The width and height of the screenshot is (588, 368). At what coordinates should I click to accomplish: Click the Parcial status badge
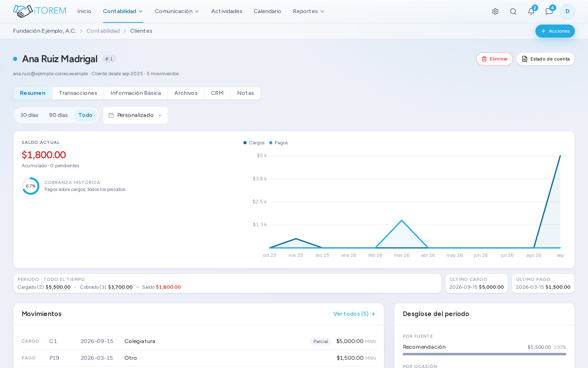point(321,341)
